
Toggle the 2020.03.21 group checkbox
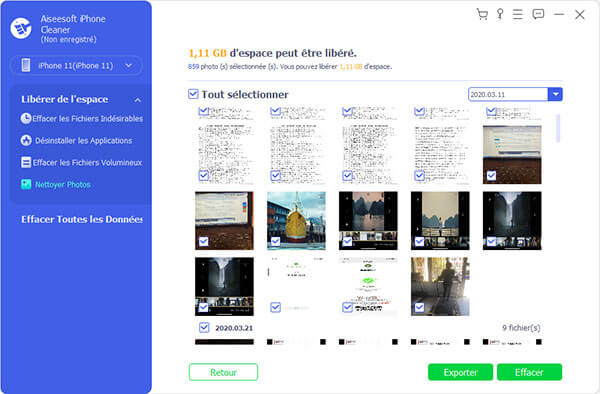click(204, 327)
